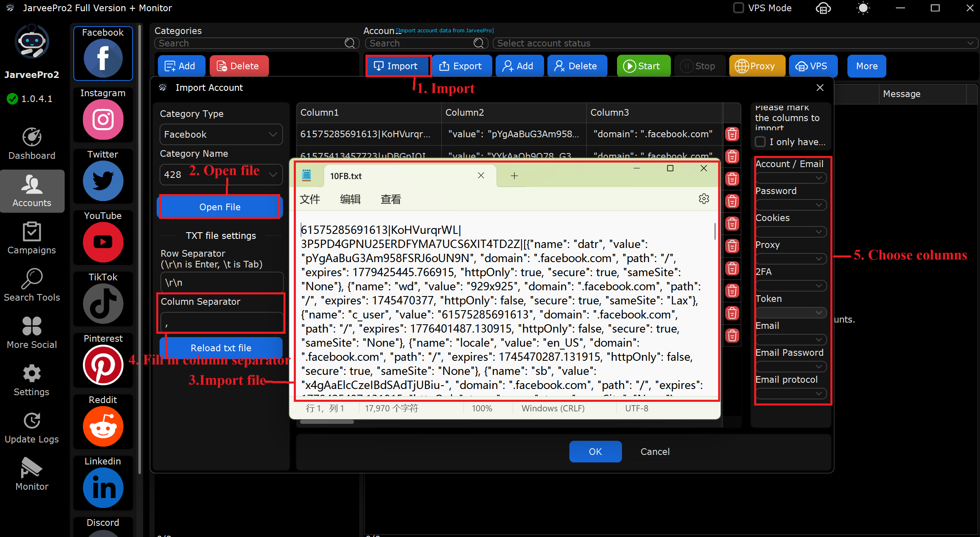Click the green Start button

point(644,66)
